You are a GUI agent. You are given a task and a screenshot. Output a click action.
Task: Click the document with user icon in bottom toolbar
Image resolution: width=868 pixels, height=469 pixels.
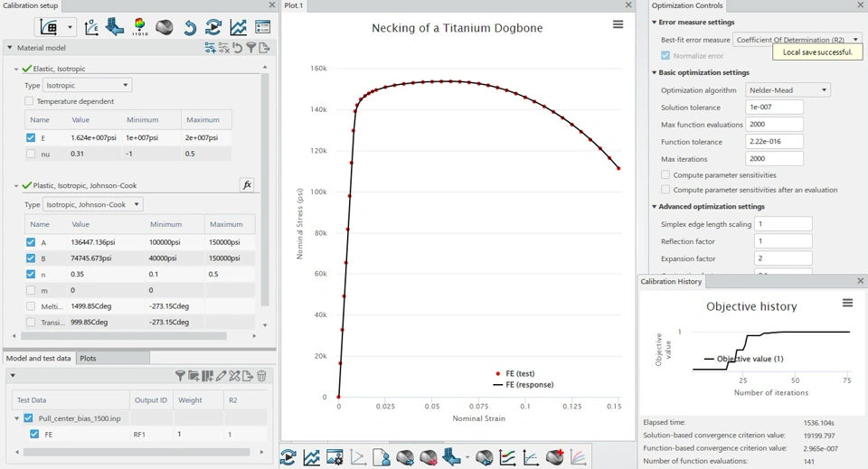pyautogui.click(x=382, y=457)
